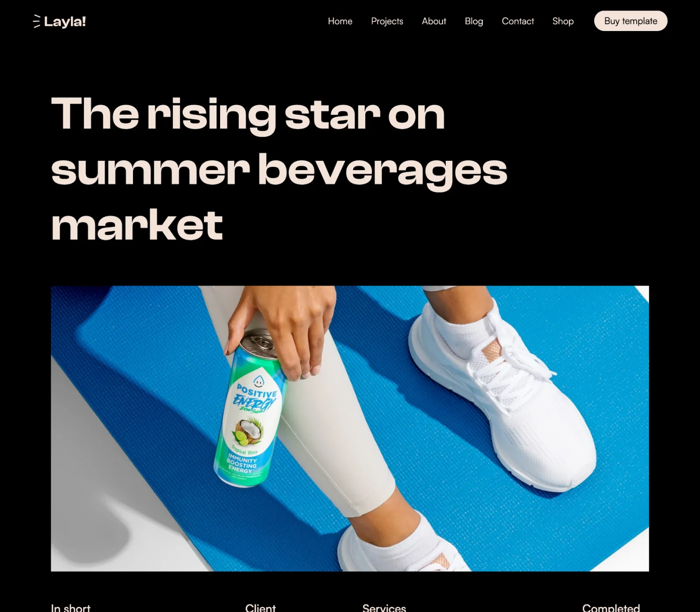700x612 pixels.
Task: Click the Layla! logo text
Action: (65, 21)
